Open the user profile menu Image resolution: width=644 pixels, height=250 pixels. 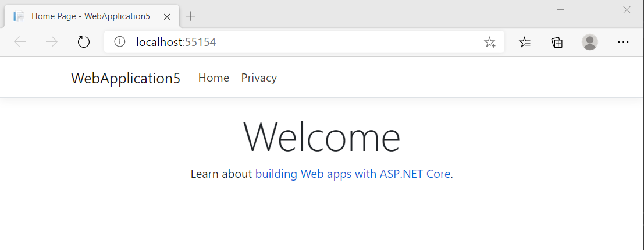pyautogui.click(x=590, y=42)
